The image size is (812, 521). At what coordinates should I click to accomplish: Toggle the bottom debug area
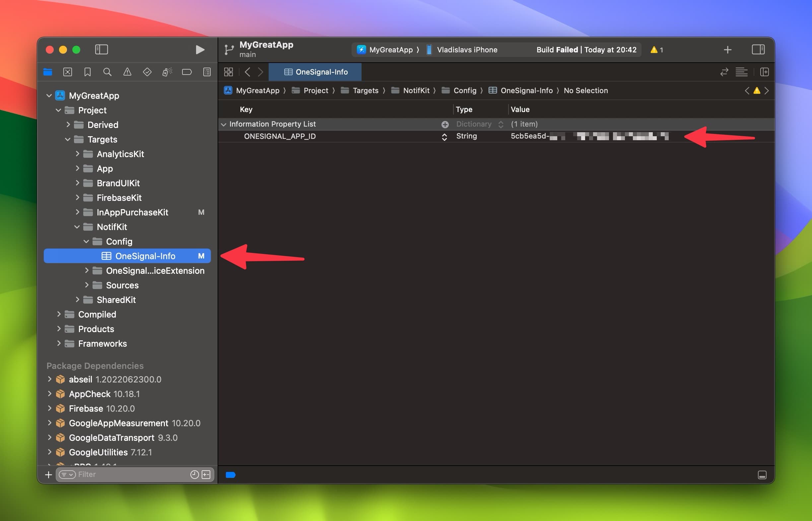762,475
